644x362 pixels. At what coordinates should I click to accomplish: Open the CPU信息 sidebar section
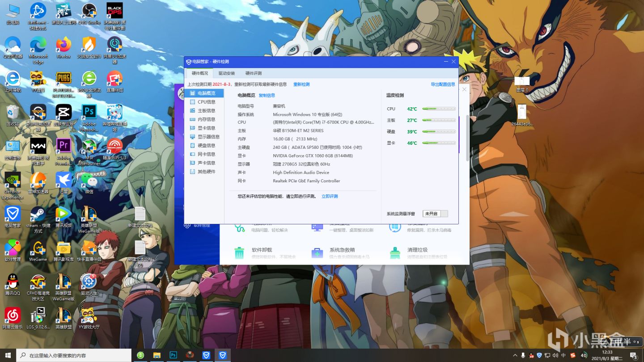click(204, 102)
